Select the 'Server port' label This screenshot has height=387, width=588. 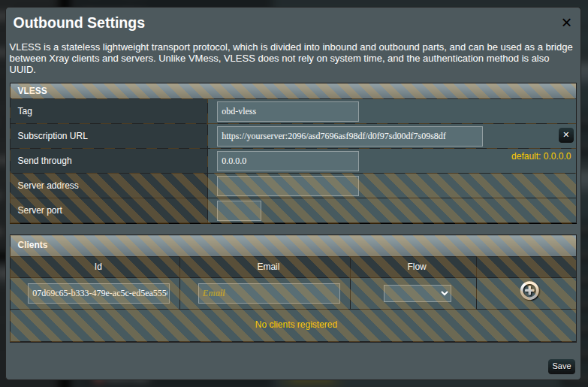tap(40, 210)
